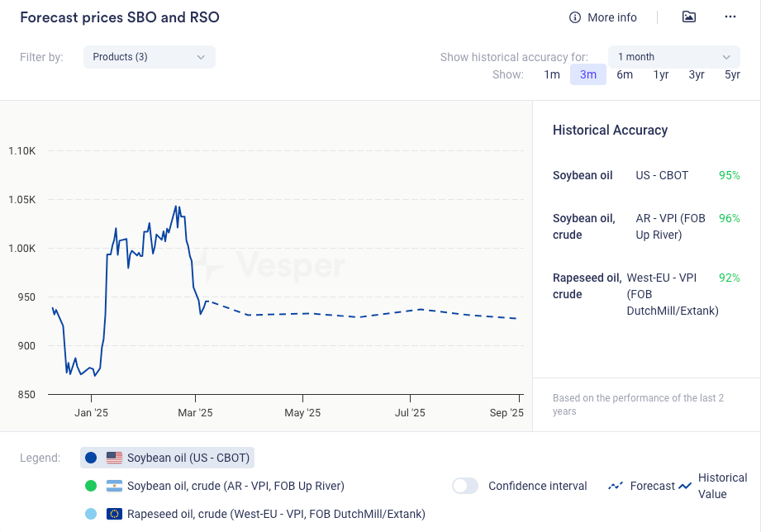Screen dimensions: 761x532
Task: Select the 5yr time range
Action: (732, 74)
